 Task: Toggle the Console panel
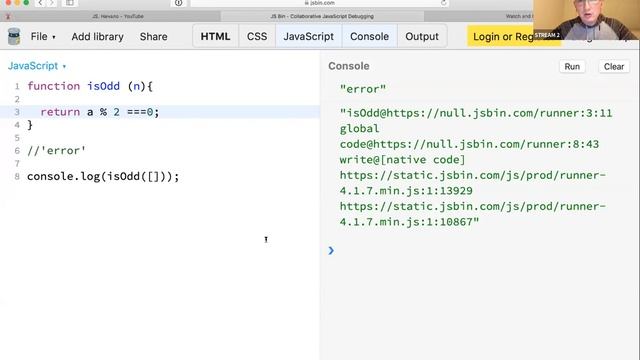click(x=369, y=36)
